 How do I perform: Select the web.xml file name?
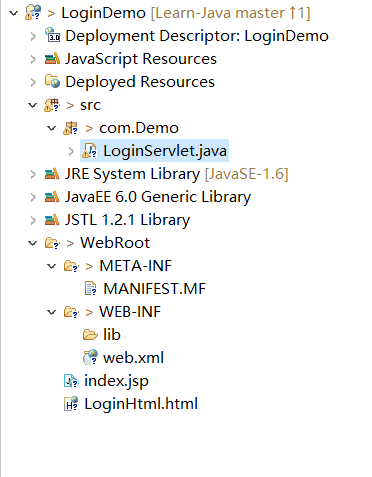click(133, 358)
